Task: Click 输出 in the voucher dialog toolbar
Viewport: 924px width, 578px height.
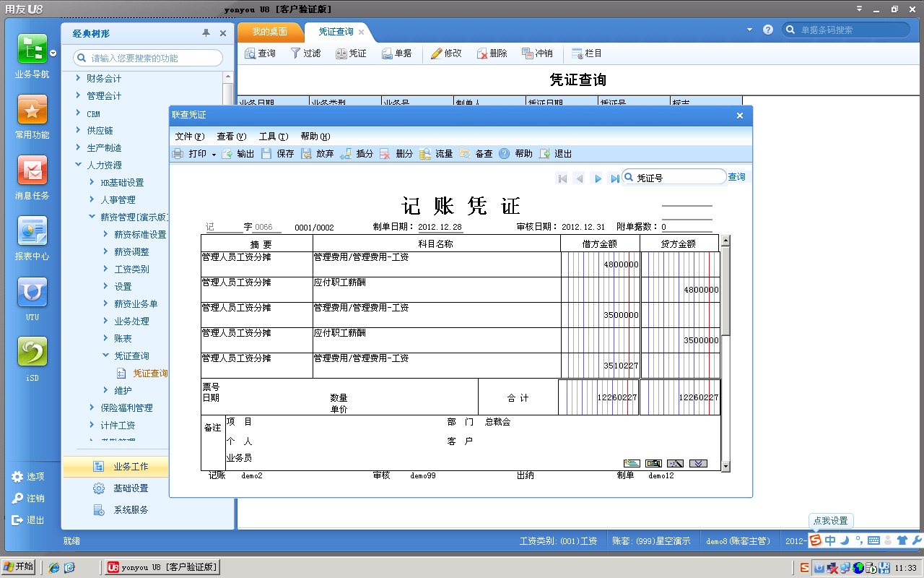Action: (238, 154)
